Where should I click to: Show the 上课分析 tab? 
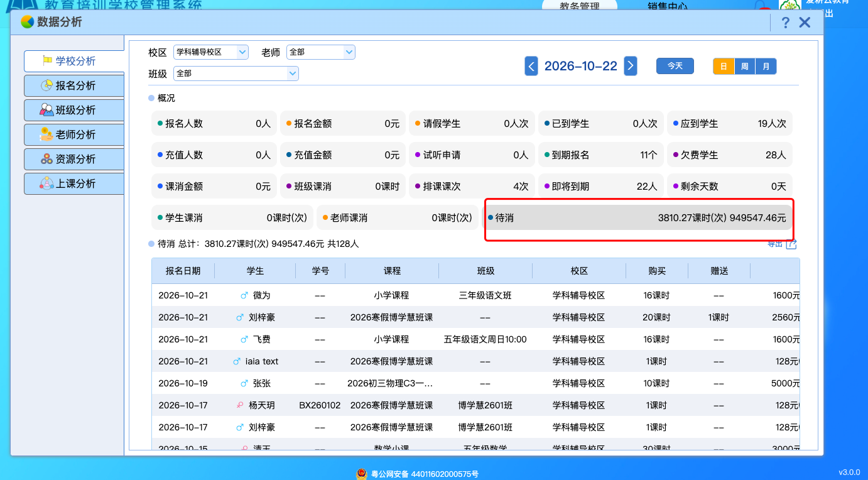coord(74,183)
